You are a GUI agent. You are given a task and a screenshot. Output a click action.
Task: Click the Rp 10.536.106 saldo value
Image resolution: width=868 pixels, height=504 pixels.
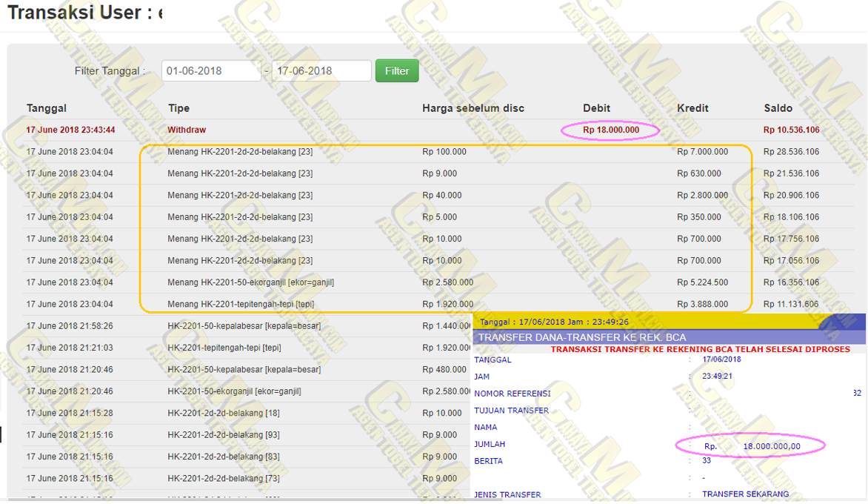click(x=791, y=130)
